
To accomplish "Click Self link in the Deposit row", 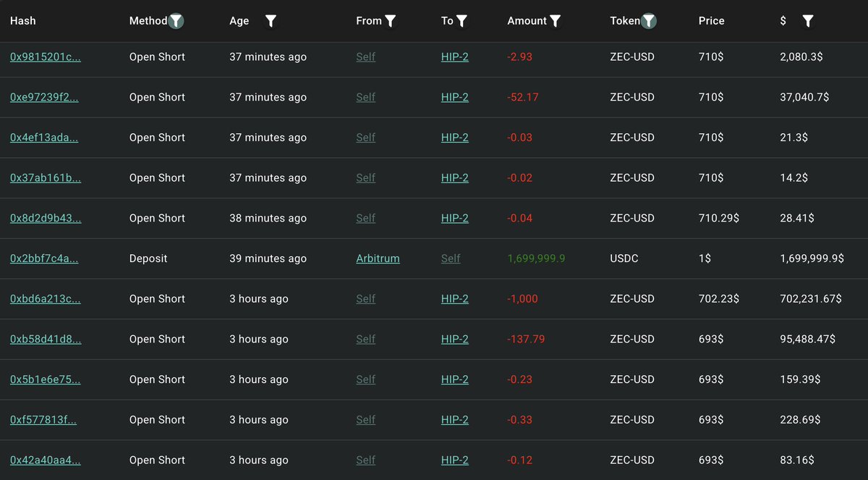I will point(451,258).
